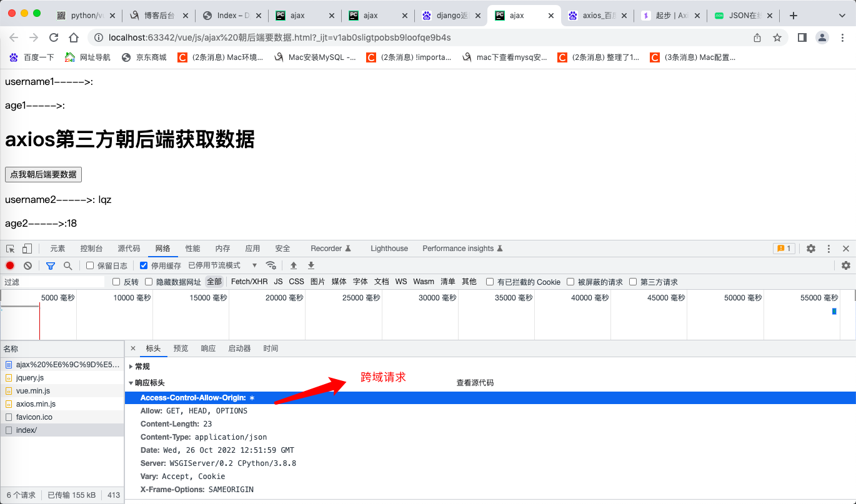Select the index/ request row
Image resolution: width=856 pixels, height=504 pixels.
coord(62,430)
